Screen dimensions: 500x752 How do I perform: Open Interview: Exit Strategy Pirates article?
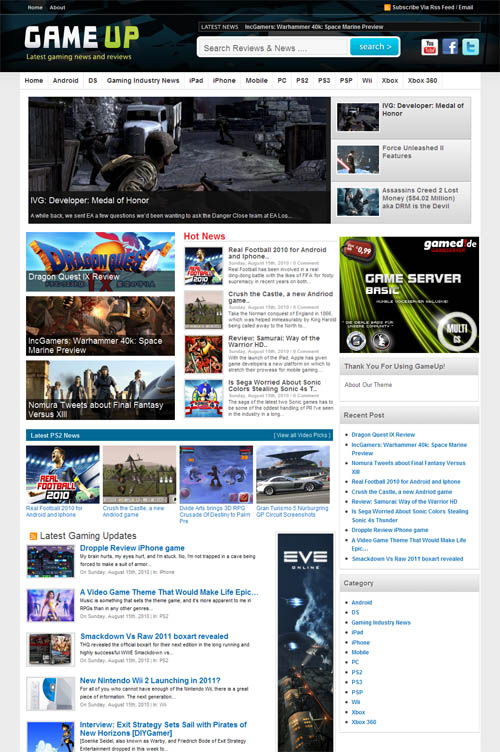(163, 728)
